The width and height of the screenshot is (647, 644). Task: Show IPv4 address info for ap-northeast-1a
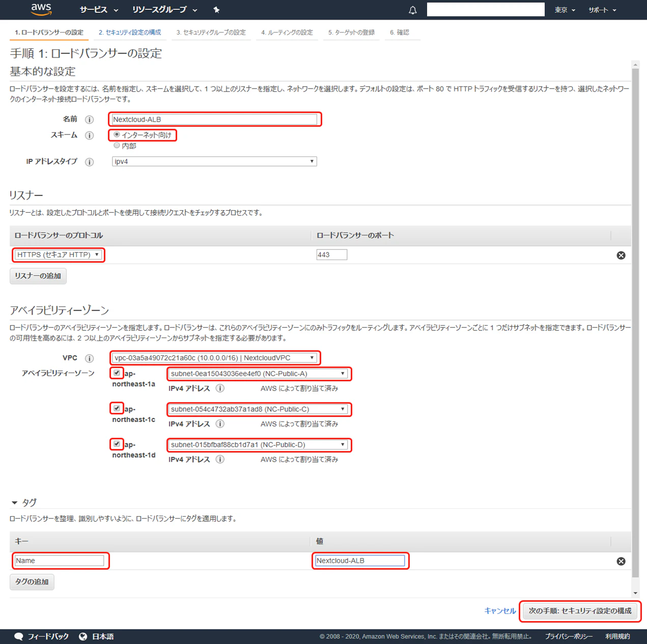pyautogui.click(x=220, y=388)
